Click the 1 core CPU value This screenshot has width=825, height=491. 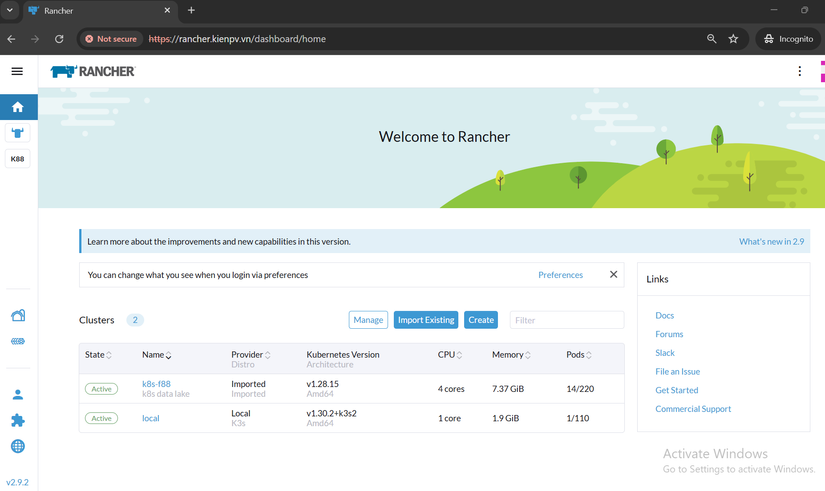tap(449, 418)
